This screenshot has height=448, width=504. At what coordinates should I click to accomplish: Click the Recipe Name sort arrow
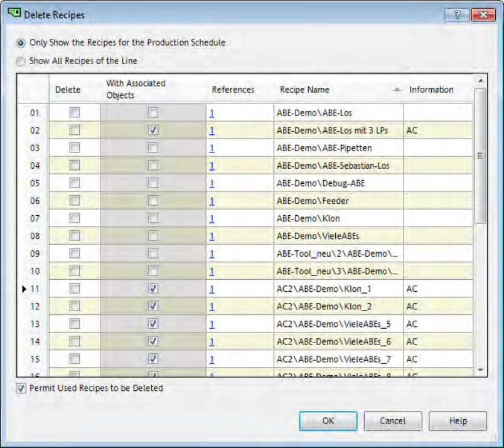coord(396,90)
